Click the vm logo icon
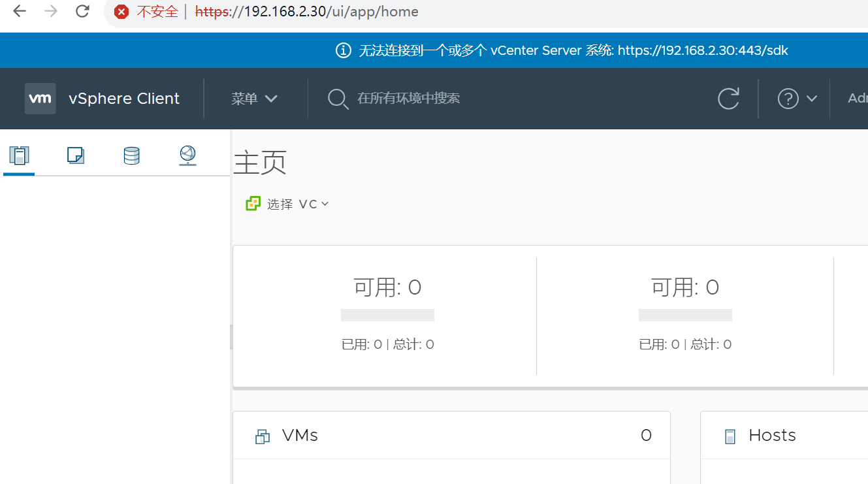 40,99
